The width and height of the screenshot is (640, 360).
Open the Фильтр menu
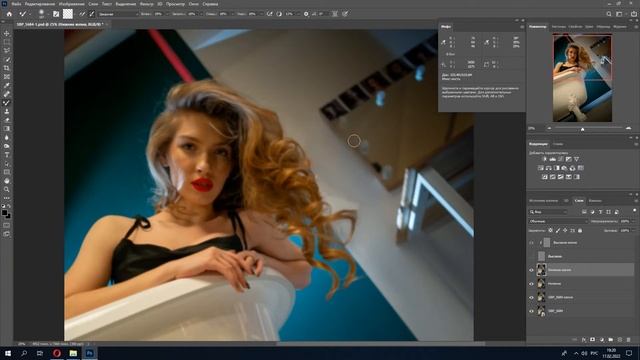[x=147, y=4]
